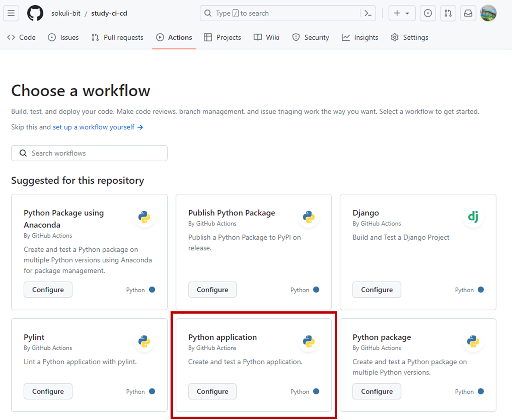Click Python logo on Pylint card

[x=144, y=341]
